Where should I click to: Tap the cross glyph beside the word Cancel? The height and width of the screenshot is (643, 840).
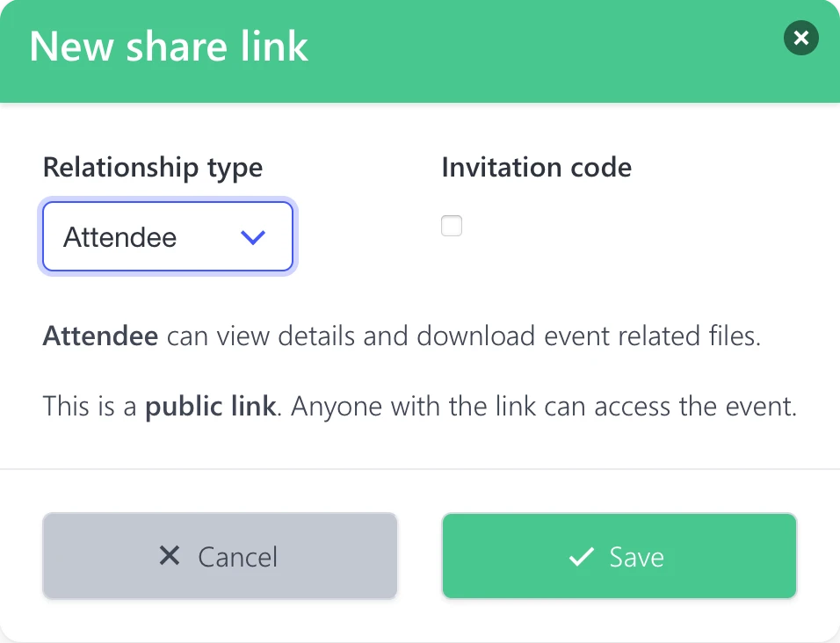pyautogui.click(x=169, y=556)
